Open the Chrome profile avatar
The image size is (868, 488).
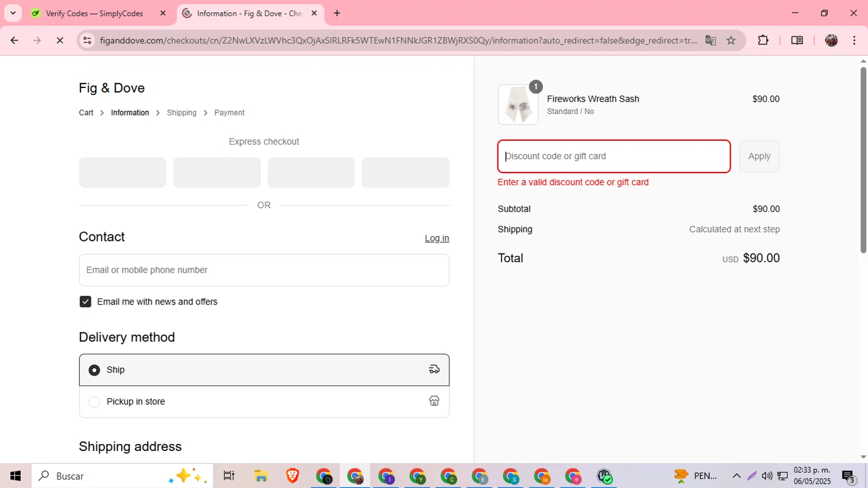coord(832,41)
